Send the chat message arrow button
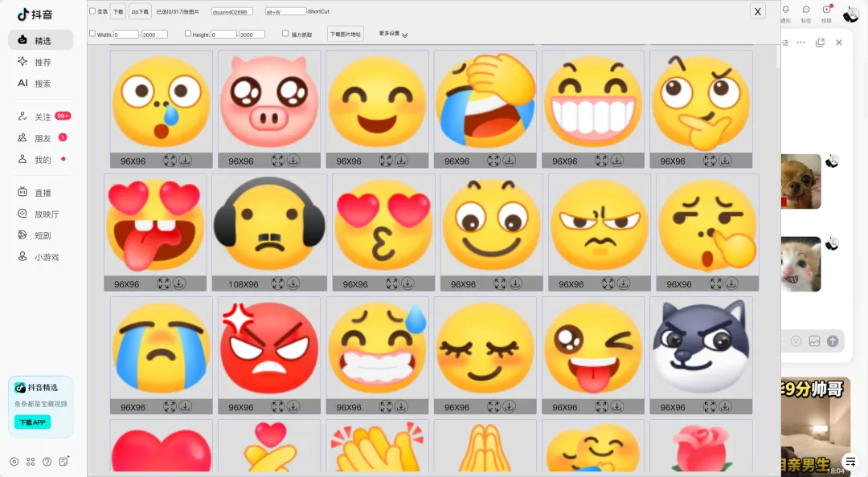Screen dimensions: 868x477 (x=833, y=341)
